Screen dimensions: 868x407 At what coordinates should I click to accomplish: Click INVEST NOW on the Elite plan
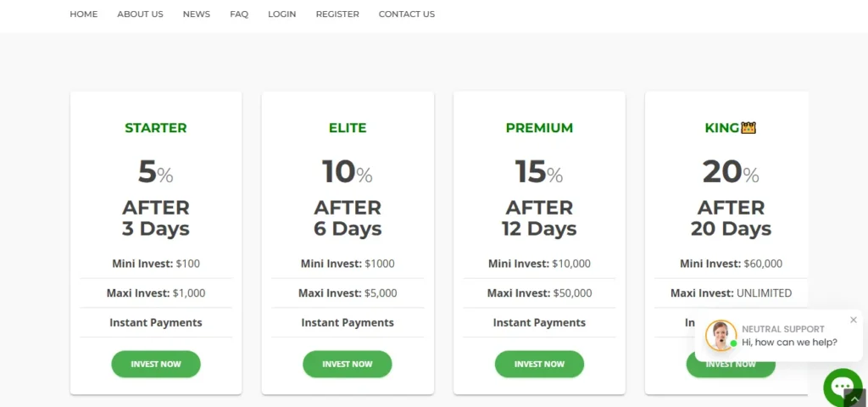click(x=347, y=365)
